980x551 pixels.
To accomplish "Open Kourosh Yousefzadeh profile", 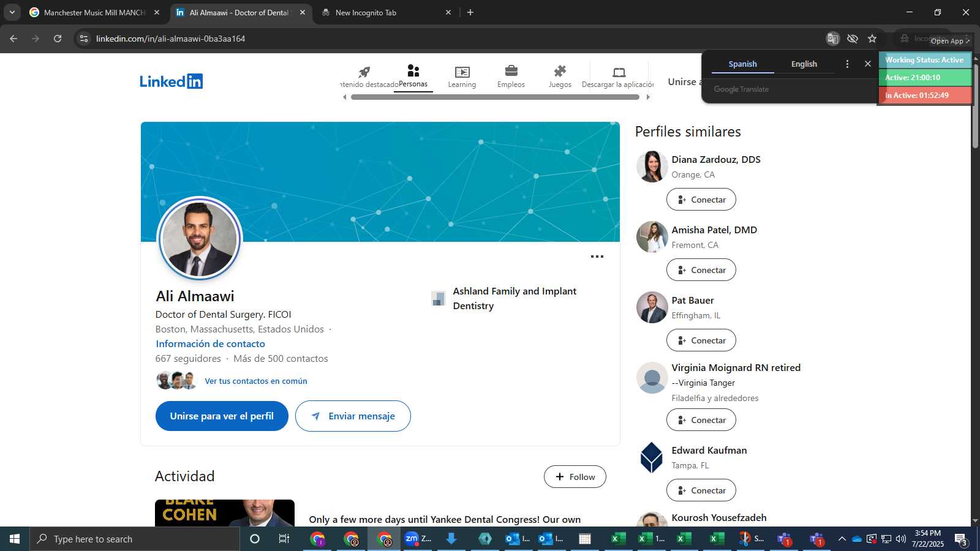I will [x=719, y=518].
